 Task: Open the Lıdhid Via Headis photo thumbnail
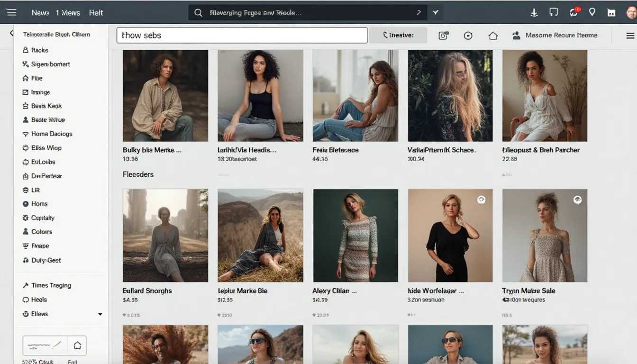point(260,96)
